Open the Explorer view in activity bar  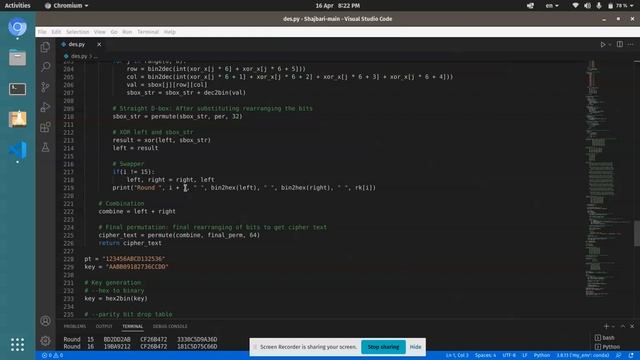(x=45, y=47)
